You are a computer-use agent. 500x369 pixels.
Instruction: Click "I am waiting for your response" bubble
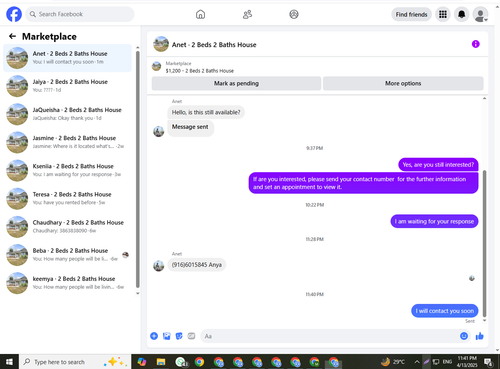(x=434, y=221)
